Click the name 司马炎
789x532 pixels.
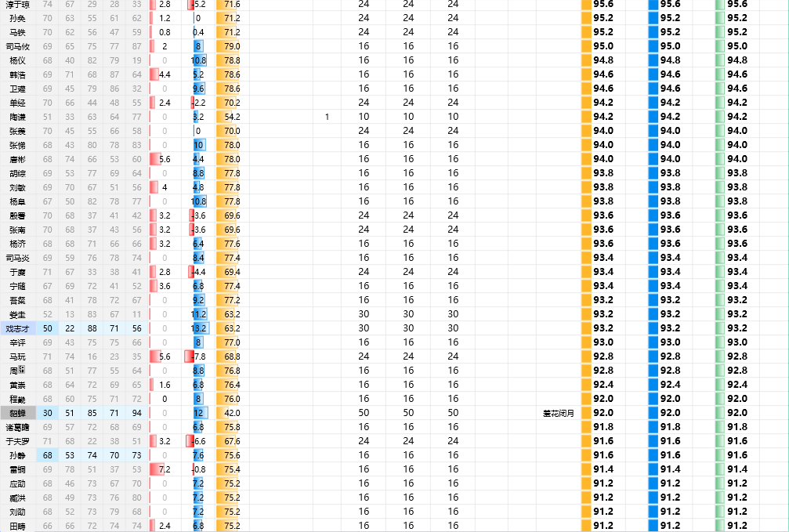[17, 259]
